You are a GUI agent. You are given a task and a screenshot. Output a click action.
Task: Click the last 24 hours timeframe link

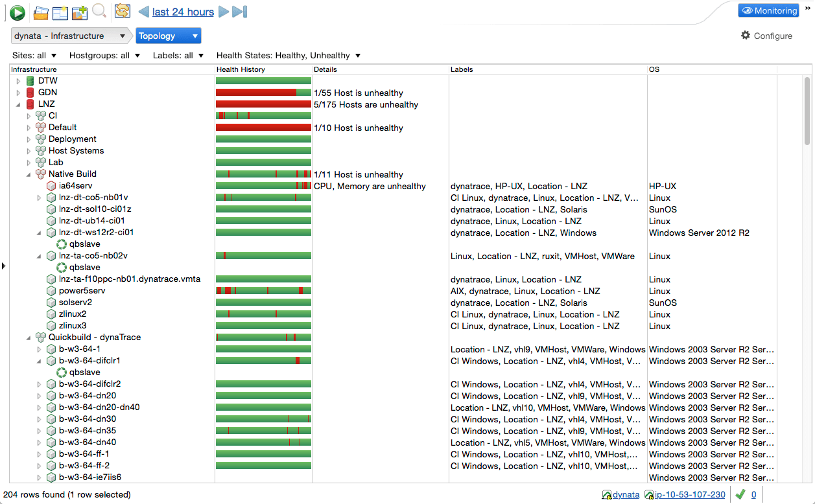[183, 12]
